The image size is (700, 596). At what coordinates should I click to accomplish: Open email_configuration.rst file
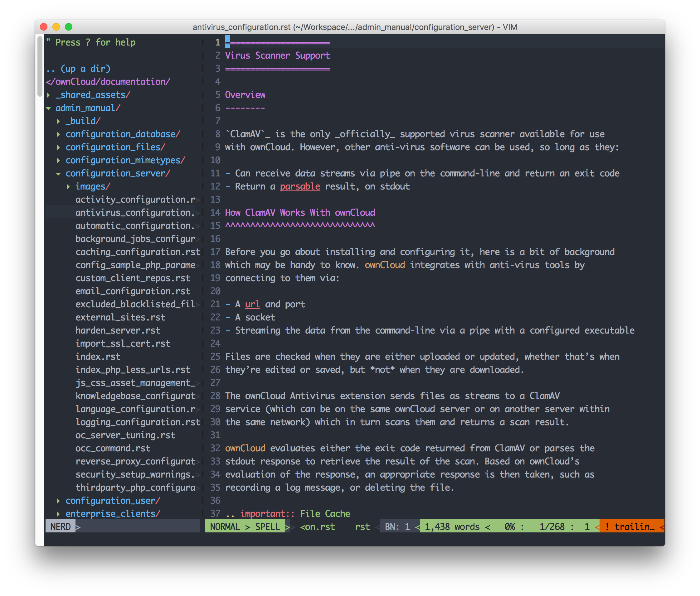coord(133,291)
